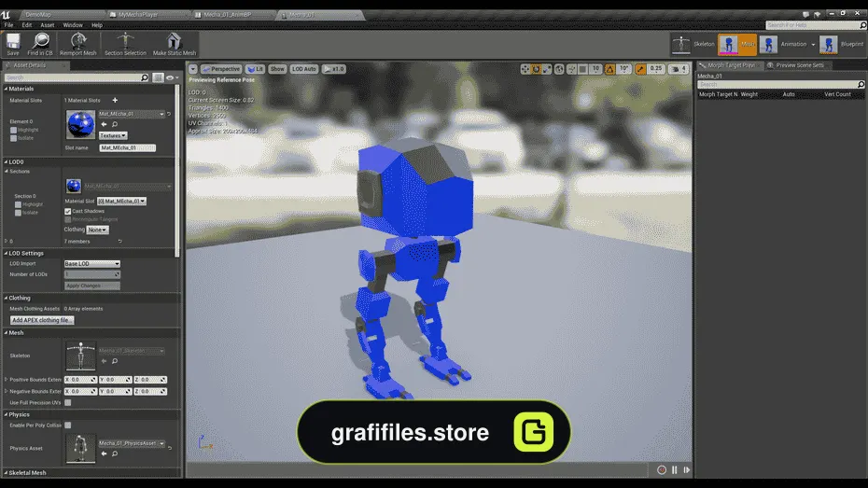Image resolution: width=868 pixels, height=488 pixels.
Task: Uncheck Cast Shadows checkbox
Action: (67, 212)
